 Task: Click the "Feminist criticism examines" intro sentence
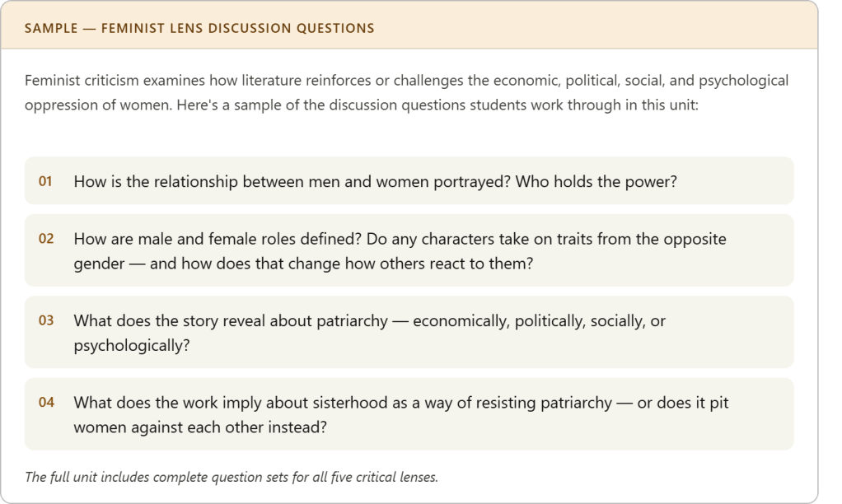pyautogui.click(x=406, y=81)
